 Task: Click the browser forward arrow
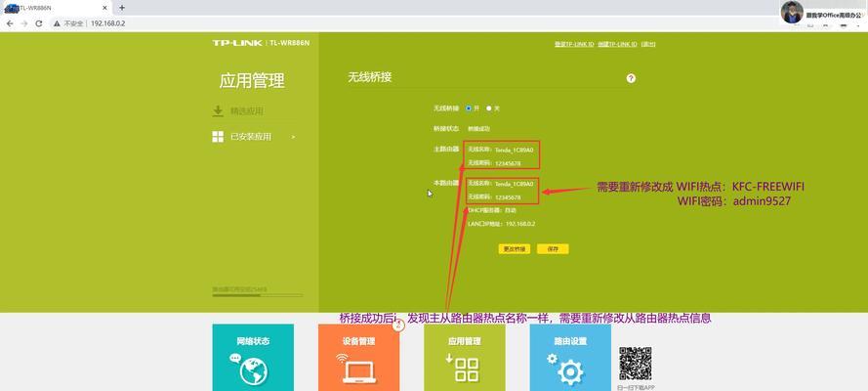[23, 23]
